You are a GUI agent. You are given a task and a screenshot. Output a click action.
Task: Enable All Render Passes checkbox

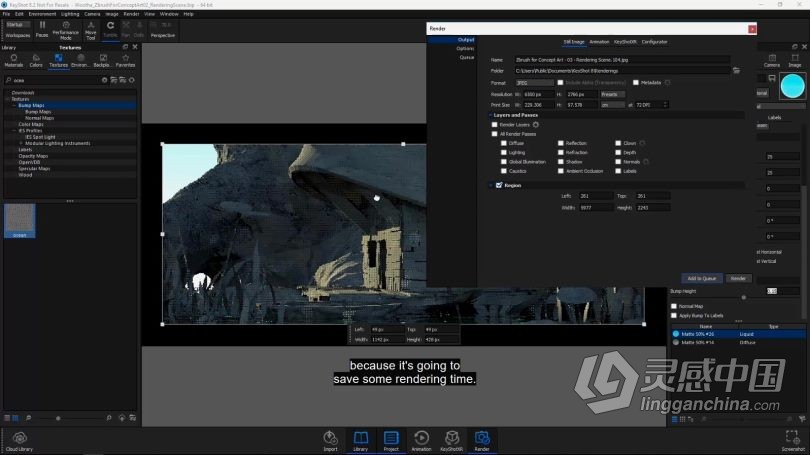tap(494, 134)
